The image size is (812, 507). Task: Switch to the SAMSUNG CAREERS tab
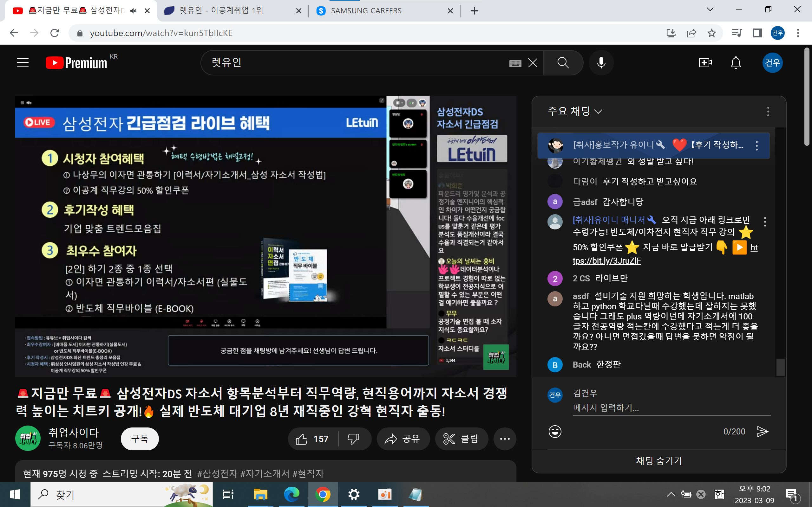coord(366,11)
